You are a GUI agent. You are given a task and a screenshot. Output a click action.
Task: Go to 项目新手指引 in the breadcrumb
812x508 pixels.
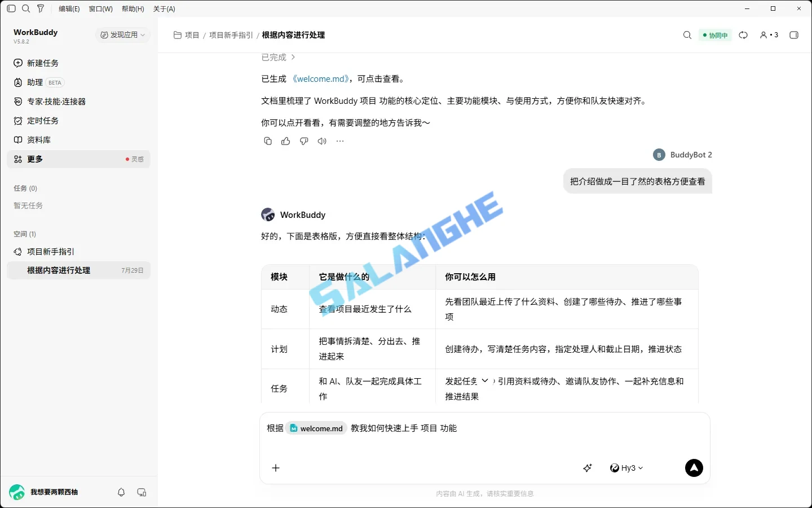[x=231, y=35]
